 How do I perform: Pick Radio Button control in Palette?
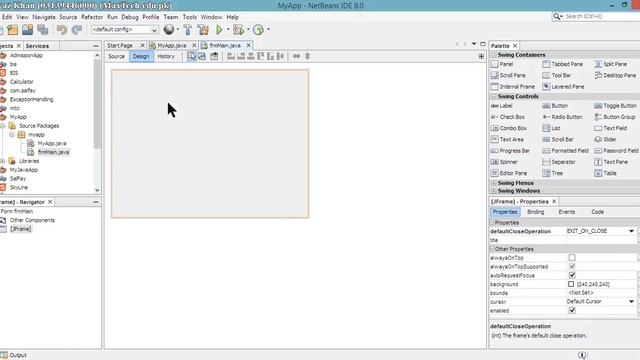562,117
